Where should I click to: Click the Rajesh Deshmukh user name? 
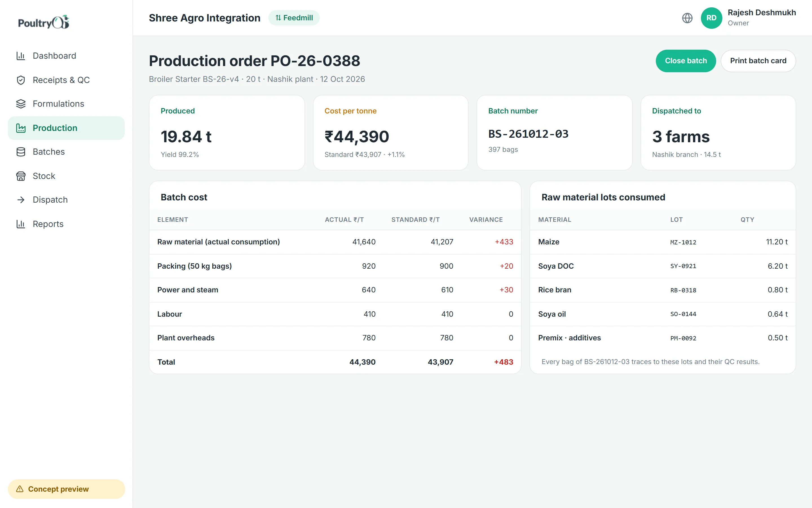pyautogui.click(x=762, y=12)
